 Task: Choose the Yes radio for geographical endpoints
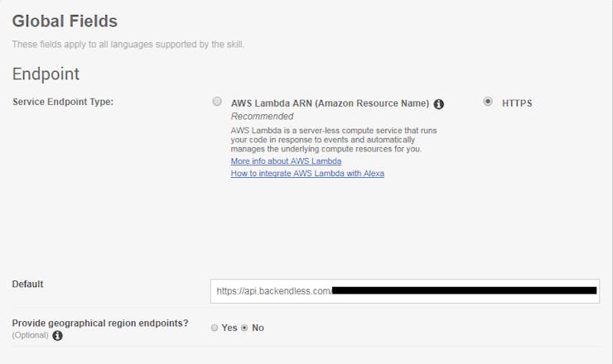coord(215,328)
